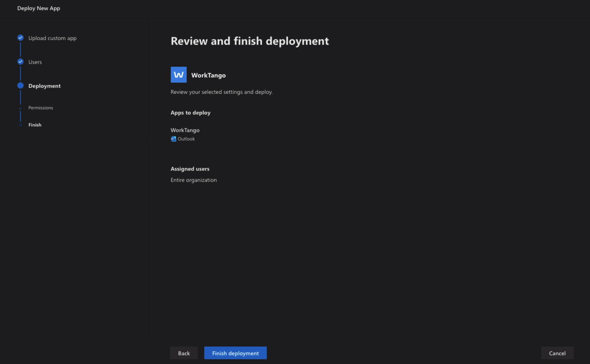Click the Finish deployment button
The width and height of the screenshot is (590, 364).
pos(235,353)
